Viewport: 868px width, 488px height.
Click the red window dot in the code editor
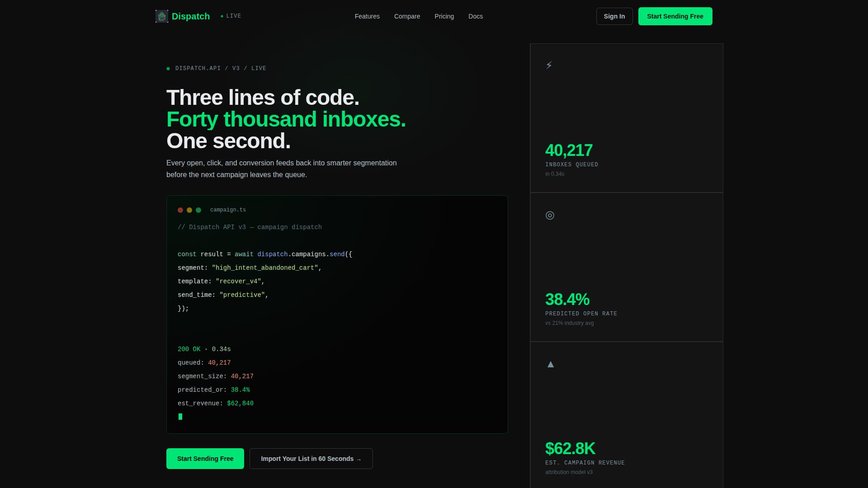coord(180,210)
